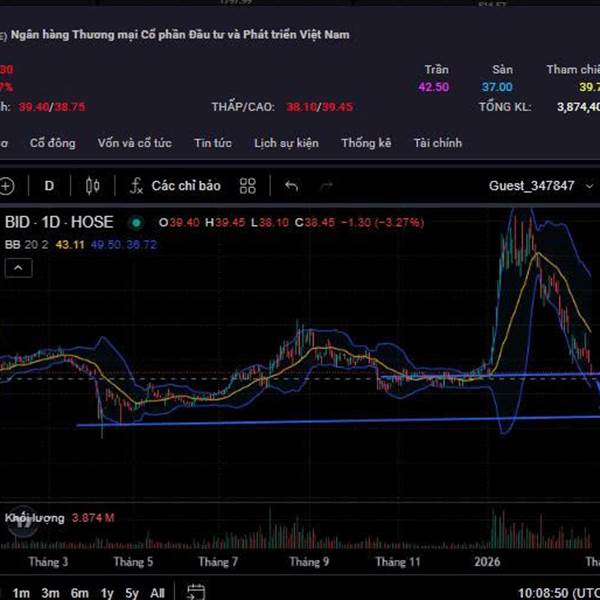600x600 pixels.
Task: Click the Khối lượng volume legend
Action: pyautogui.click(x=34, y=518)
